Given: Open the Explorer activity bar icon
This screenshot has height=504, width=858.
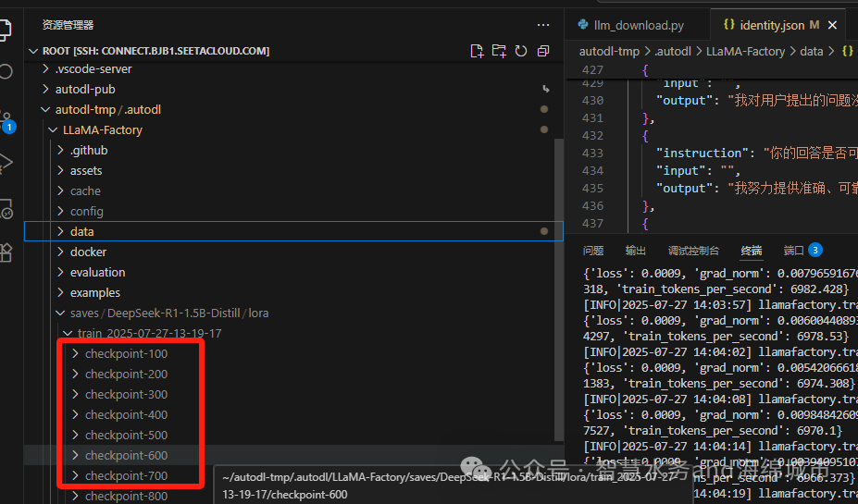Looking at the screenshot, I should click(5, 30).
